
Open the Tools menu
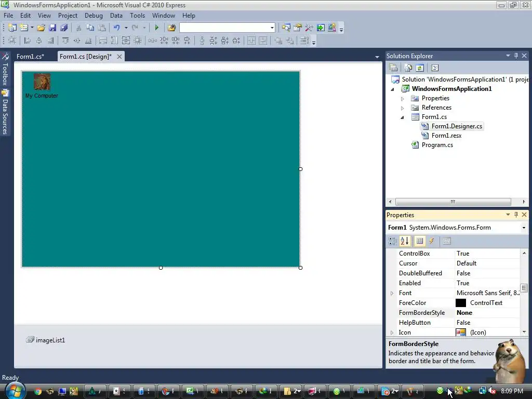click(137, 16)
